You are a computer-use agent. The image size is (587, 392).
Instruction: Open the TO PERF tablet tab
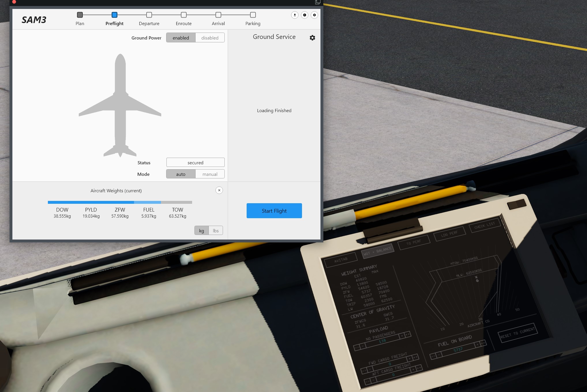click(414, 242)
